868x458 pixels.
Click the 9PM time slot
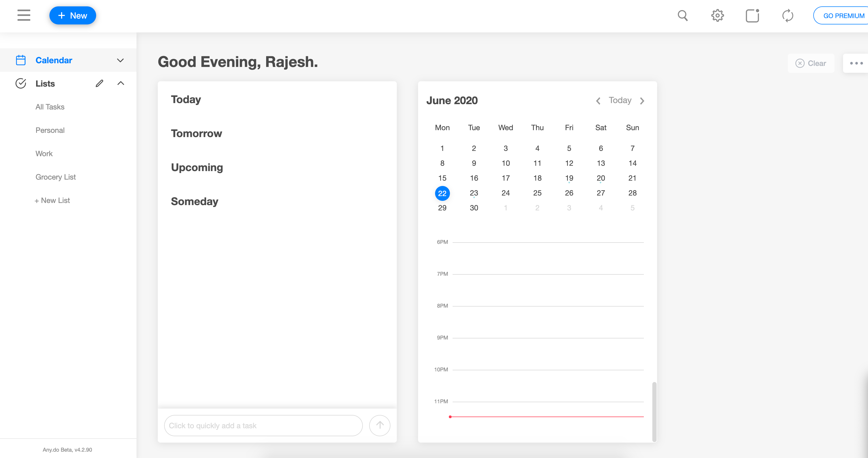(x=548, y=338)
